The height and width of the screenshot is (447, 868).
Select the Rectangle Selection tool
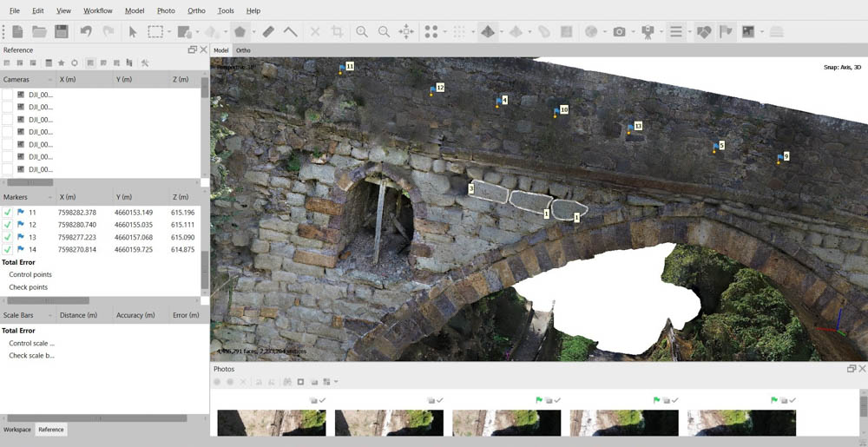tap(155, 31)
